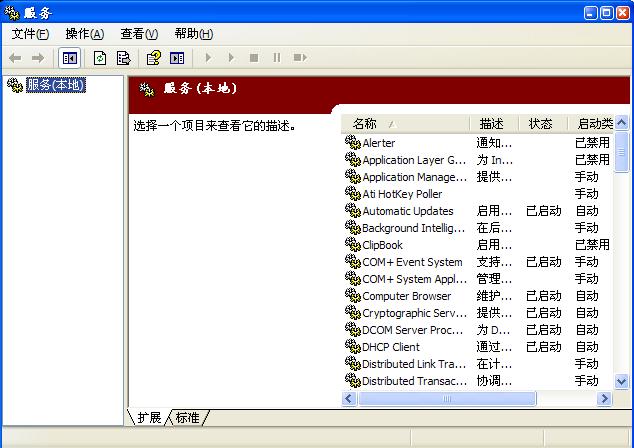The image size is (634, 448).
Task: Click the Restart Service toolbar icon
Action: pos(300,58)
